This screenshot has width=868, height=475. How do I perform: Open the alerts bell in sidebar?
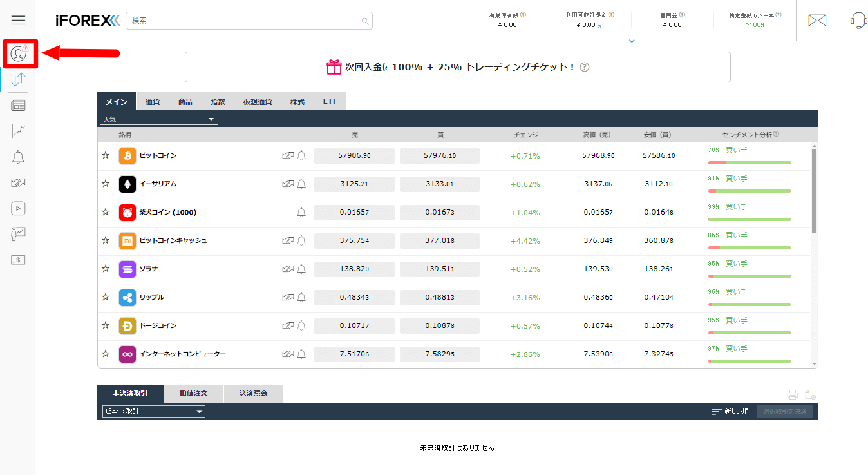19,157
